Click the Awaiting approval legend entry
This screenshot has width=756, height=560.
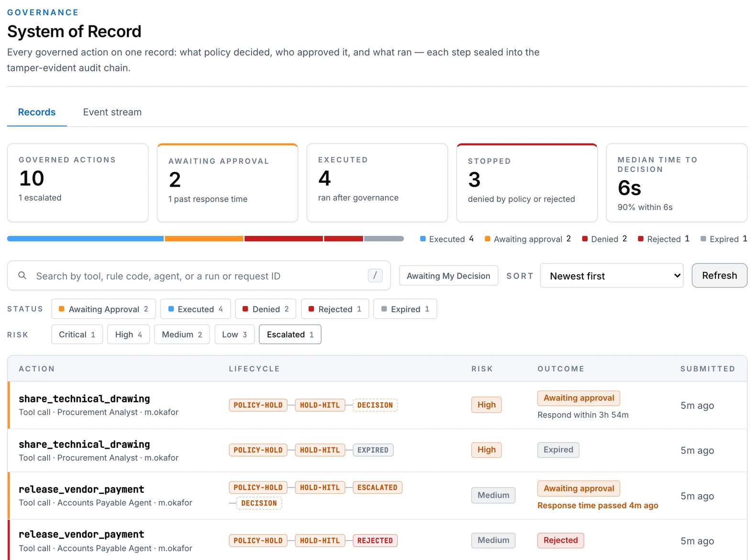(528, 239)
